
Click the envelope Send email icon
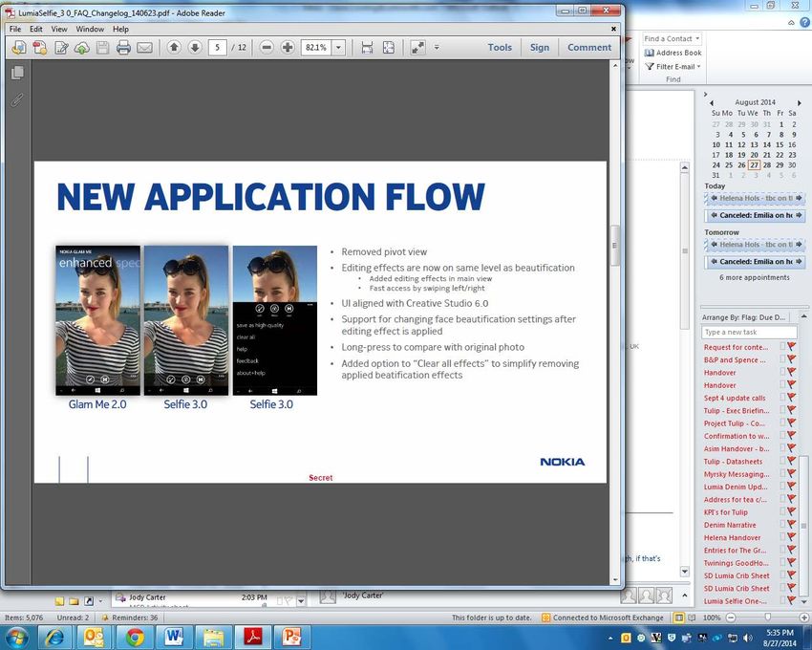click(x=144, y=48)
